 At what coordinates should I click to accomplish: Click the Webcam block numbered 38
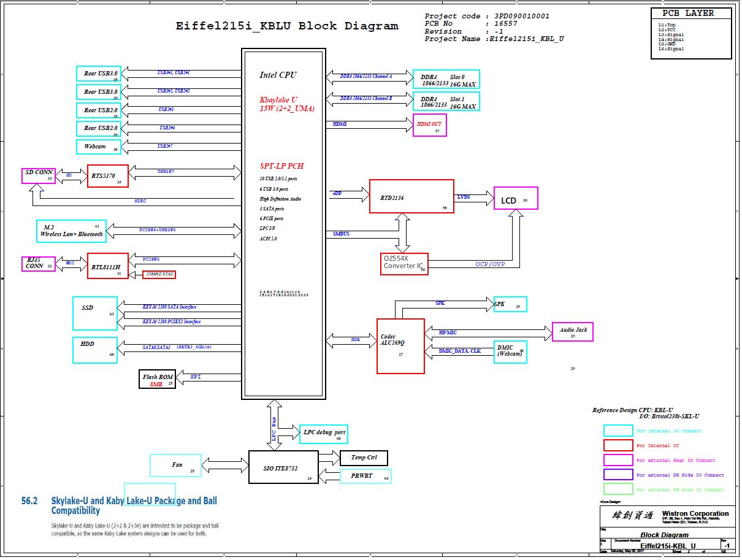coord(98,147)
